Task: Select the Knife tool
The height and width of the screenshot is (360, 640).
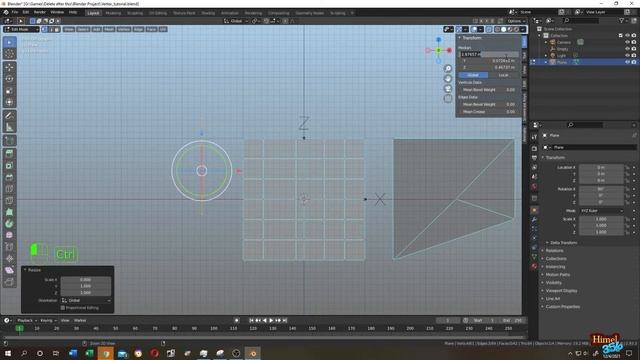Action: point(9,200)
